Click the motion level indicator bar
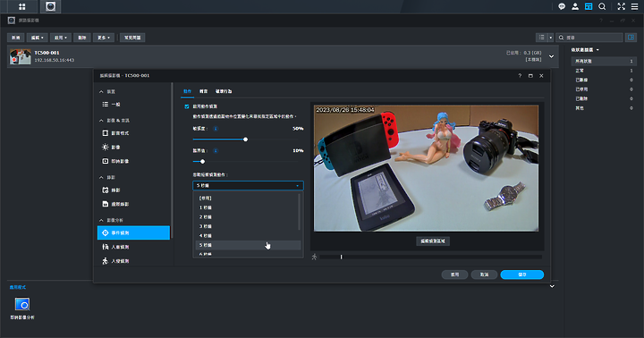The height and width of the screenshot is (338, 644). tap(431, 258)
